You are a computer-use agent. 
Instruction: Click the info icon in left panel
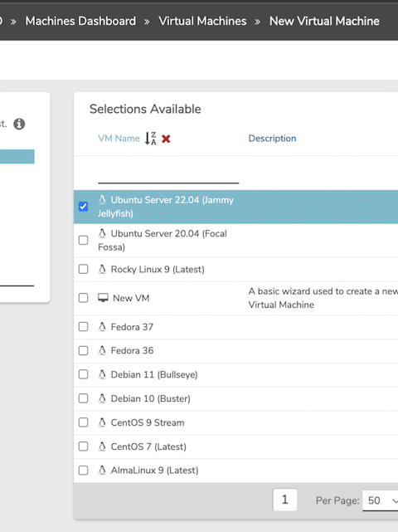tap(19, 124)
